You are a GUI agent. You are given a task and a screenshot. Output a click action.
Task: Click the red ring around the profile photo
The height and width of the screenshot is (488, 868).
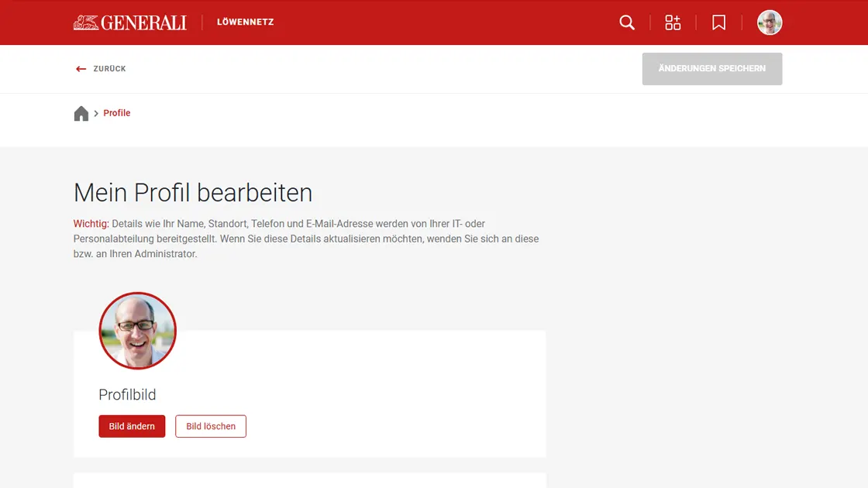[x=137, y=294]
